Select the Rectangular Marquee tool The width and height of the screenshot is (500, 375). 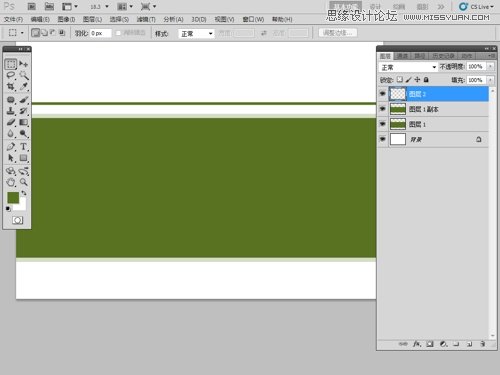coord(11,64)
